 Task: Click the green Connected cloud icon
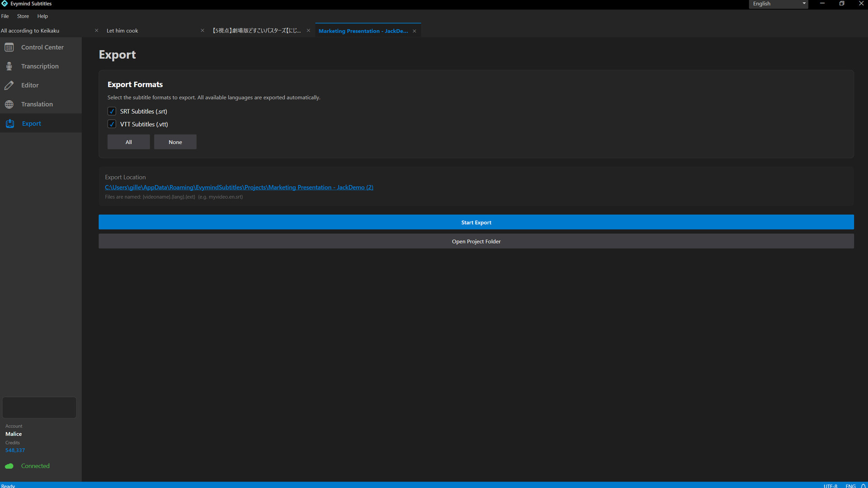9,466
